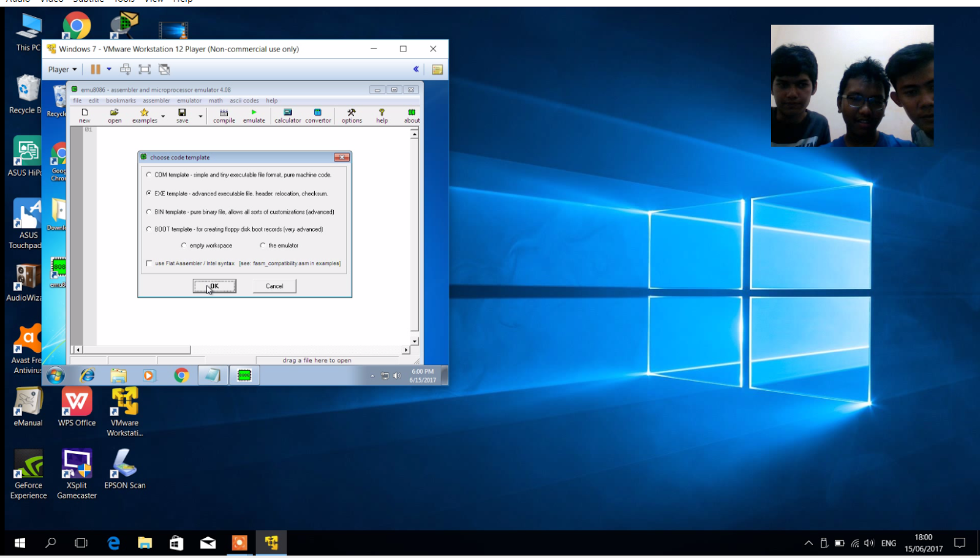980x558 pixels.
Task: Expand the save dropdown arrow
Action: [200, 115]
